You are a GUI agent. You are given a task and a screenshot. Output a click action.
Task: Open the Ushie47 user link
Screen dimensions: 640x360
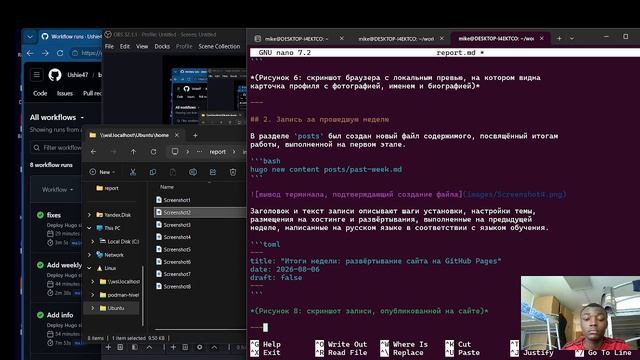78,75
